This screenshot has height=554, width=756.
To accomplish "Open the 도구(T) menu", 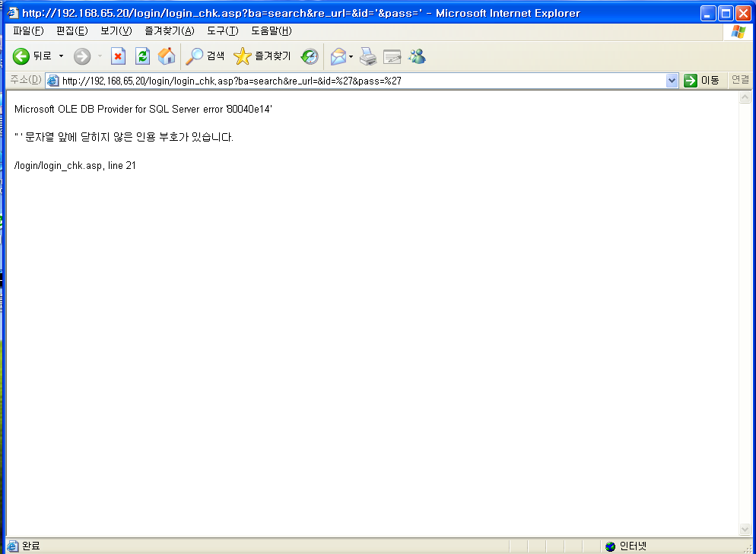I will click(x=223, y=31).
